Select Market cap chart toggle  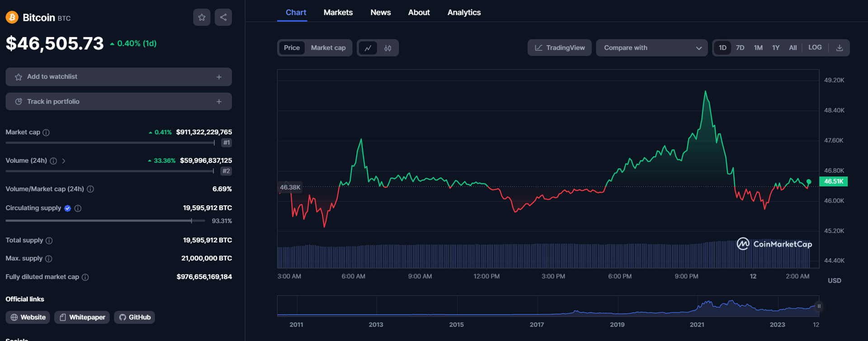[328, 48]
